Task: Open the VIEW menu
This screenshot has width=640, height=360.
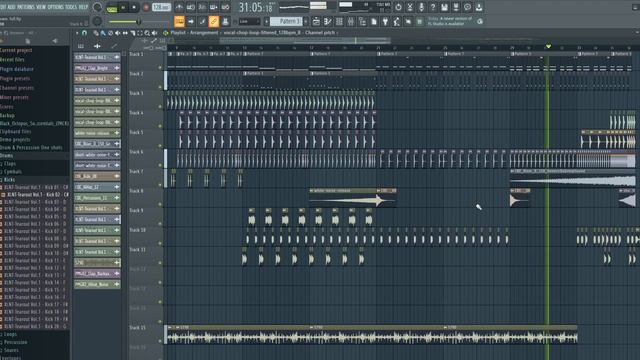Action: [41, 7]
